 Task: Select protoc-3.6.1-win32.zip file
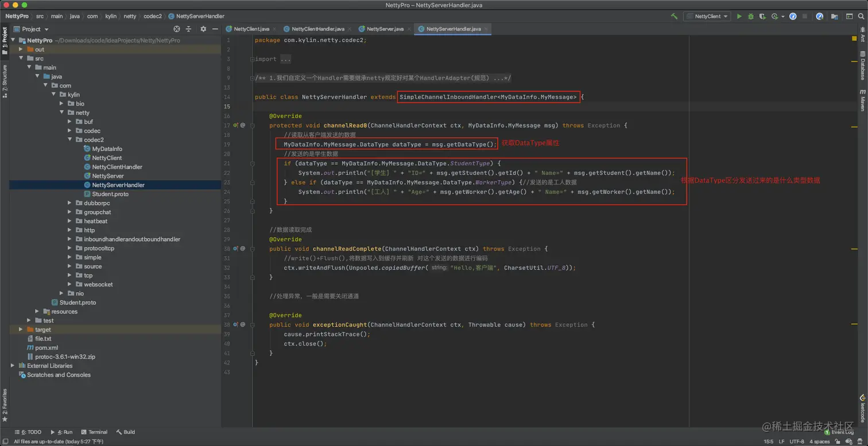click(x=65, y=357)
